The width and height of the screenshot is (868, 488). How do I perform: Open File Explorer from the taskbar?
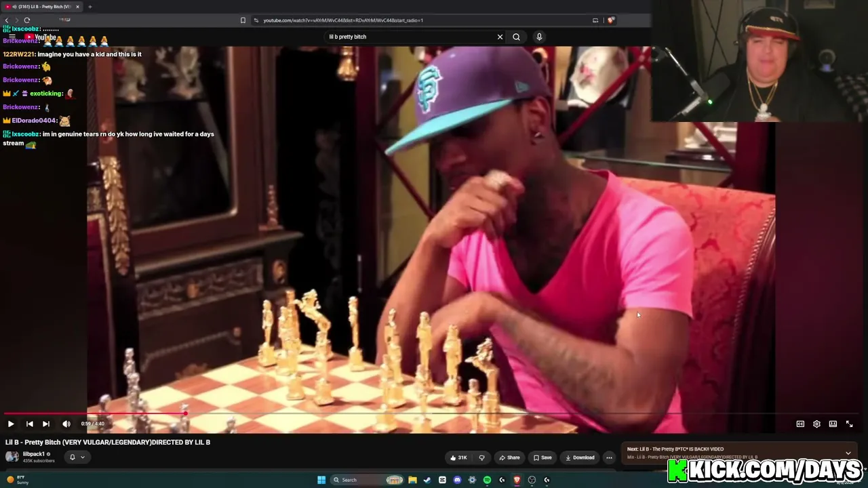click(x=412, y=480)
